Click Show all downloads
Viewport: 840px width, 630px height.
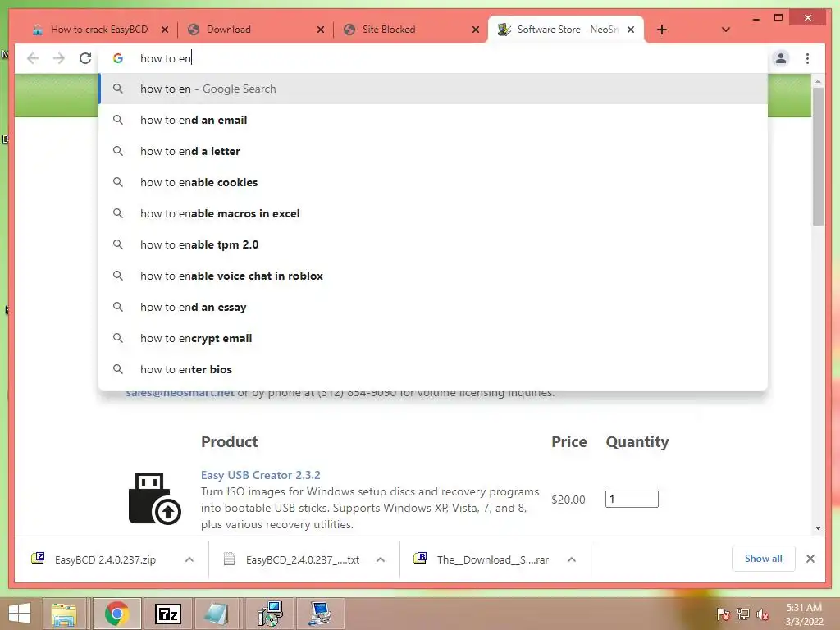click(x=764, y=559)
